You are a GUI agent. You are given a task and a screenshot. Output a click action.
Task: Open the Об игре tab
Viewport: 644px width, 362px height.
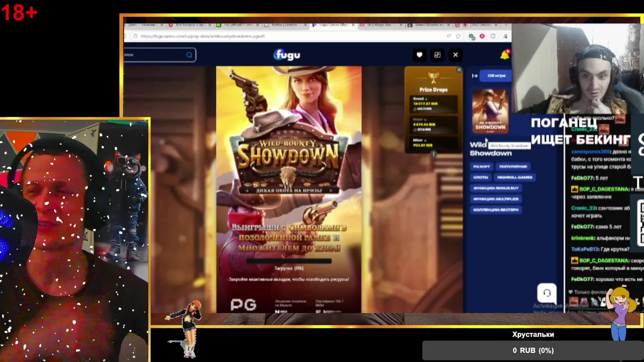[x=496, y=75]
